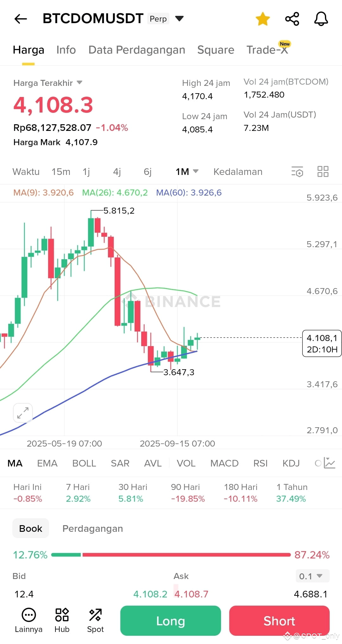Tap the back arrow icon

[x=21, y=19]
